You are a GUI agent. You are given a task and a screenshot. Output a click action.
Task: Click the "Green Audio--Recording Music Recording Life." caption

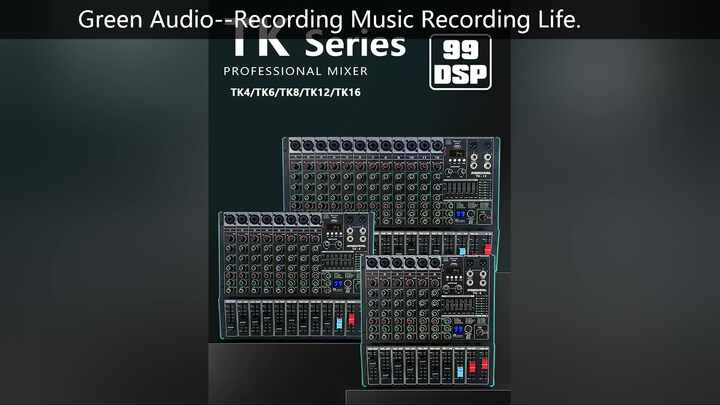point(329,20)
